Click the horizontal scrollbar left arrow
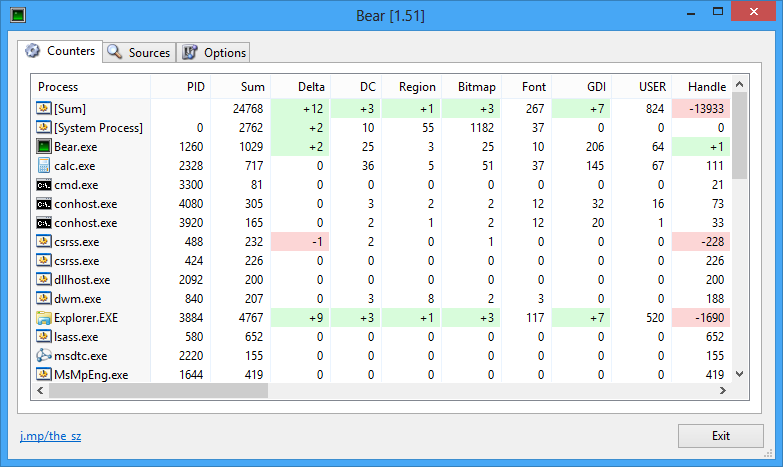 (x=40, y=391)
